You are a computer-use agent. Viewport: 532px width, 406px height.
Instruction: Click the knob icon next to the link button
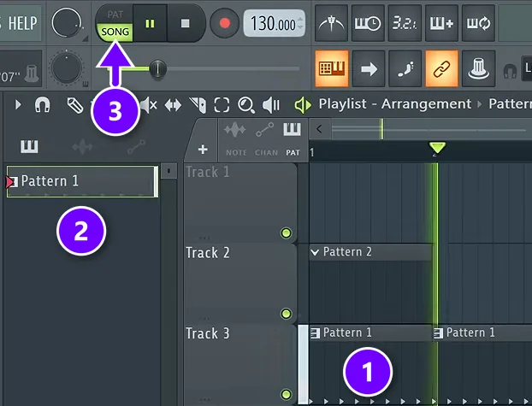click(478, 69)
